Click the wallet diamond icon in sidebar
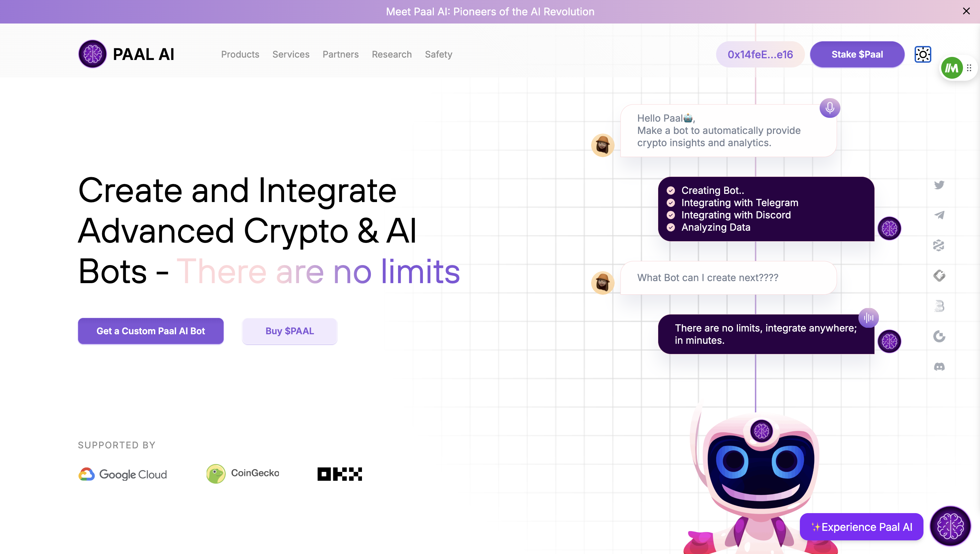Screen dimensions: 980x554 pyautogui.click(x=939, y=275)
